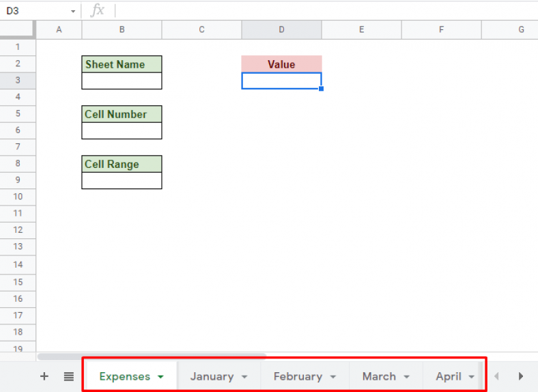Select row 7 header

(x=18, y=147)
